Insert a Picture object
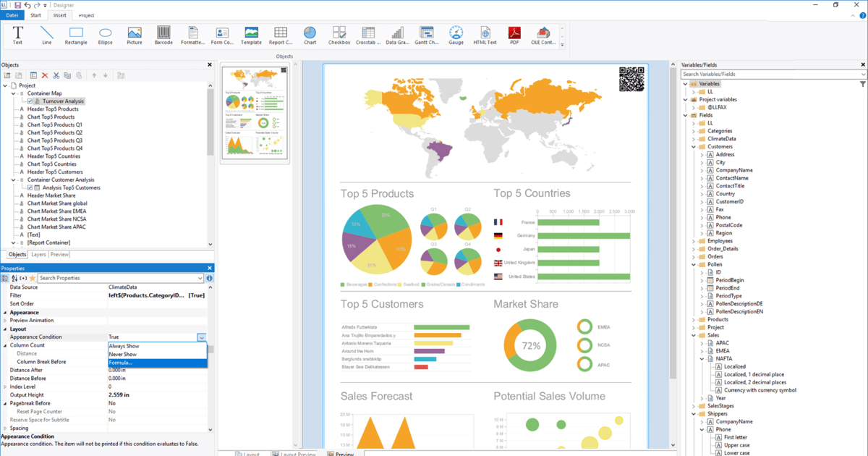The height and width of the screenshot is (456, 868). pyautogui.click(x=135, y=35)
